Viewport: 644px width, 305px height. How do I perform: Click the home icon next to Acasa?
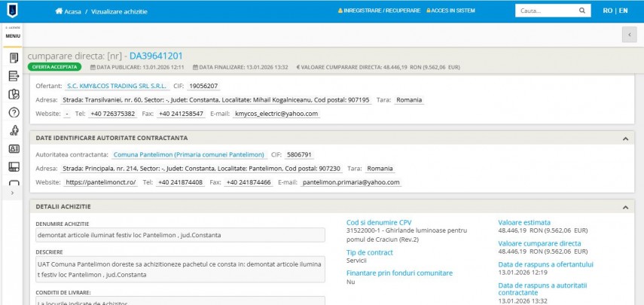tap(59, 11)
